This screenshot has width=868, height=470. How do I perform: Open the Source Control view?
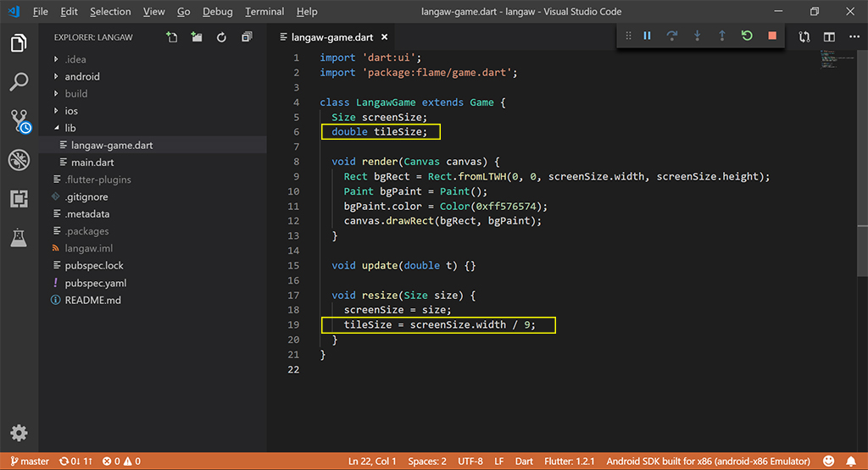(x=19, y=121)
